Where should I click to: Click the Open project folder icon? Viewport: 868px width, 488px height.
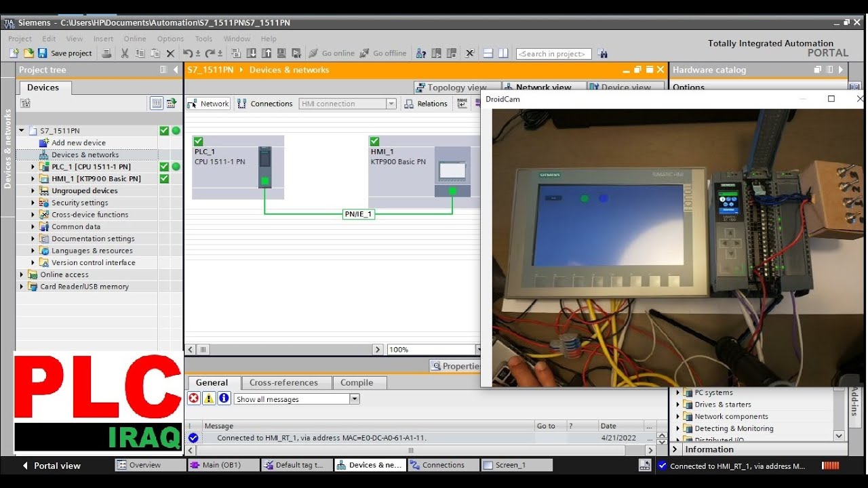coord(28,53)
